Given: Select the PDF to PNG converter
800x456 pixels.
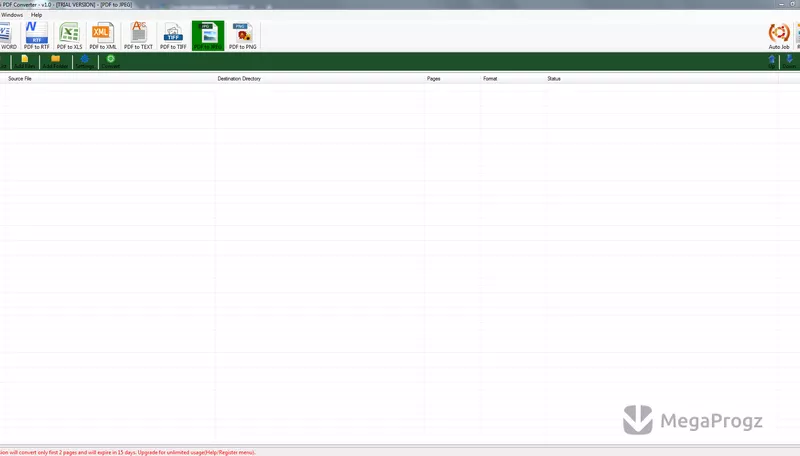Looking at the screenshot, I should (242, 36).
